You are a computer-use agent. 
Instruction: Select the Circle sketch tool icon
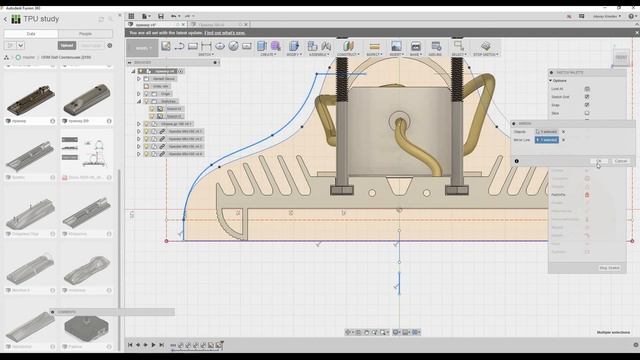[233, 46]
